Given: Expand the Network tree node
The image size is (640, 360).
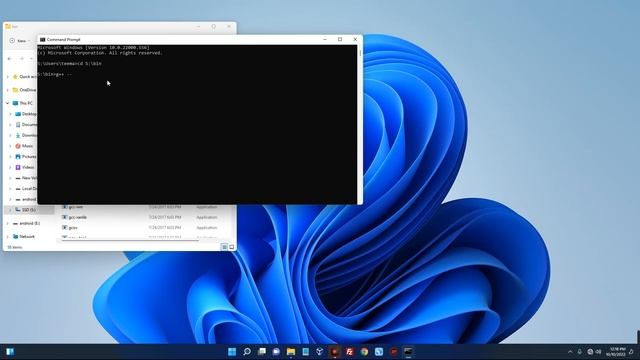Looking at the screenshot, I should coord(7,236).
